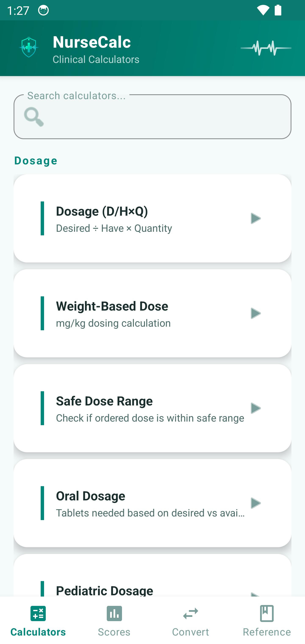Tap the NurseCalc shield logo icon

pos(29,47)
